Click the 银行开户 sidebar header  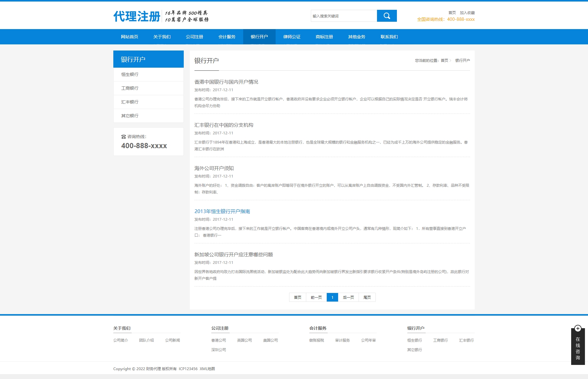tap(149, 59)
